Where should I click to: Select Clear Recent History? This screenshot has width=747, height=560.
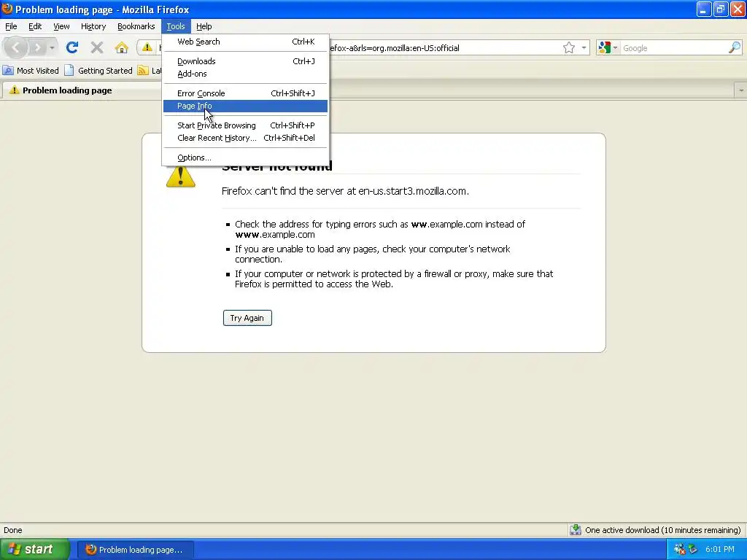click(x=245, y=138)
